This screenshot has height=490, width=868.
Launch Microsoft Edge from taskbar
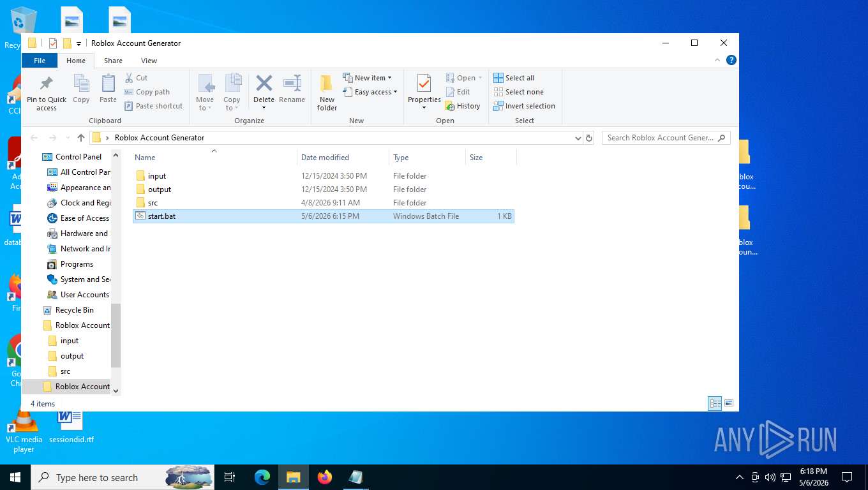pyautogui.click(x=262, y=477)
